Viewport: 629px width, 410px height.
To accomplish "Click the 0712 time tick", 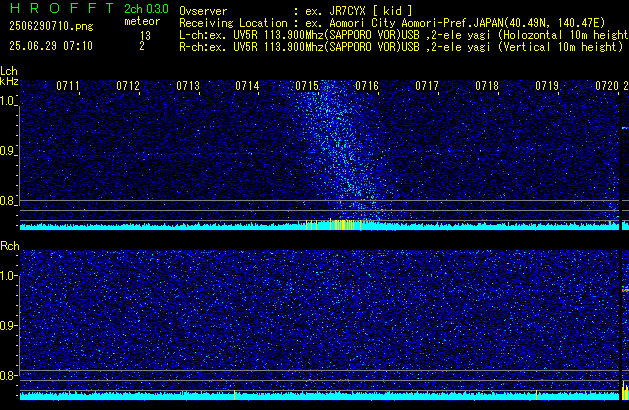I will pos(128,86).
